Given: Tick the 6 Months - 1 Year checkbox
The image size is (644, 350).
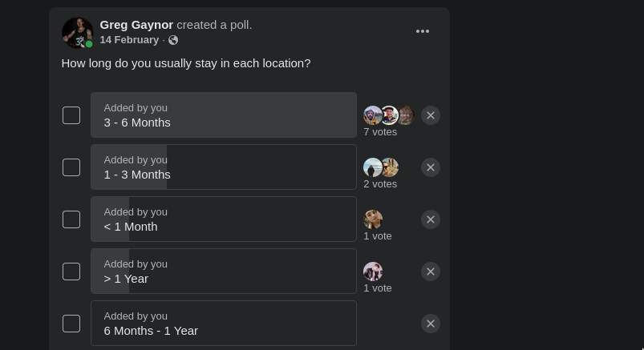Looking at the screenshot, I should coord(71,324).
